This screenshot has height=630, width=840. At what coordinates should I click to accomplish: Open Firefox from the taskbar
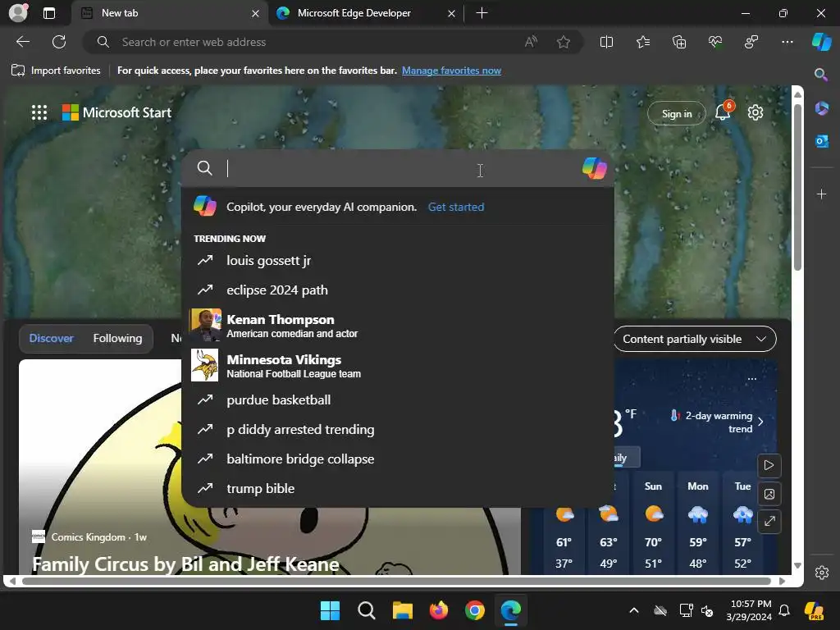(439, 610)
